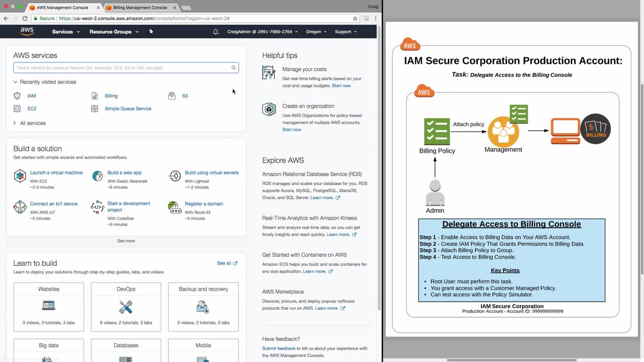Click the Websites tile monitor icon
Viewport: 644px width, 362px height.
pos(49,306)
